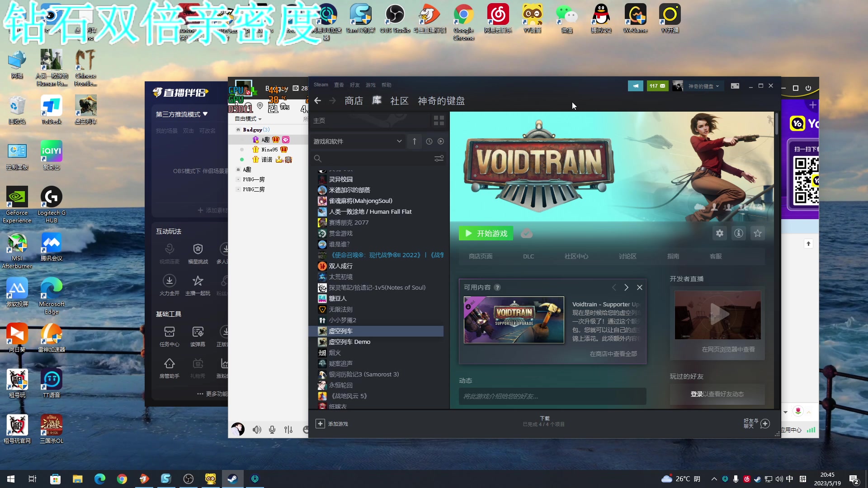This screenshot has height=488, width=868.
Task: Show next available content chevron
Action: point(626,287)
